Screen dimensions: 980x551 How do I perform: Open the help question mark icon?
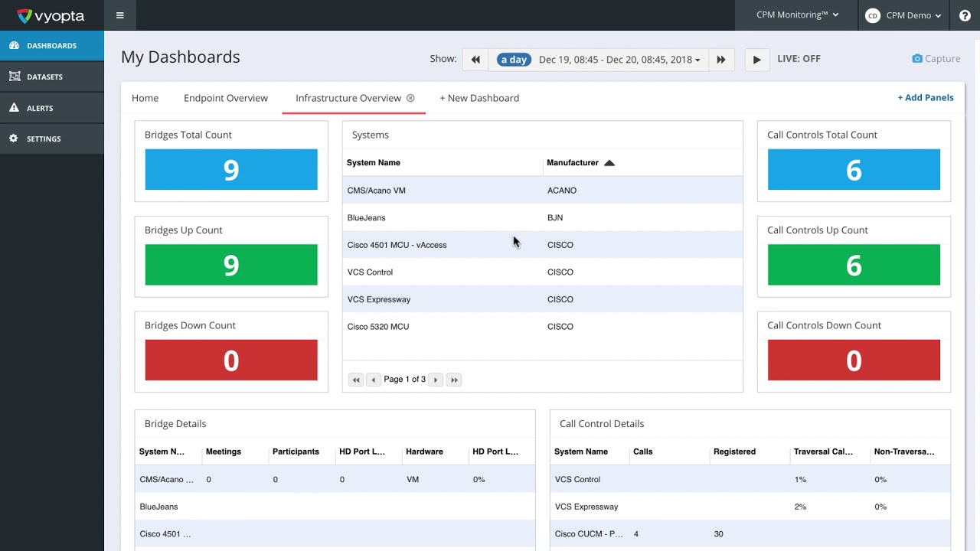coord(965,15)
